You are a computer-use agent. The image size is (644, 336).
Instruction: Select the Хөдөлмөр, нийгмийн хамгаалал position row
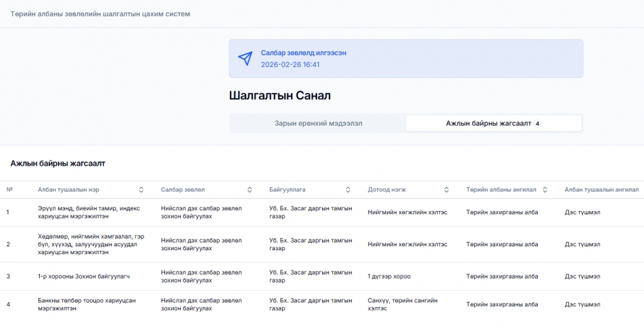point(322,244)
